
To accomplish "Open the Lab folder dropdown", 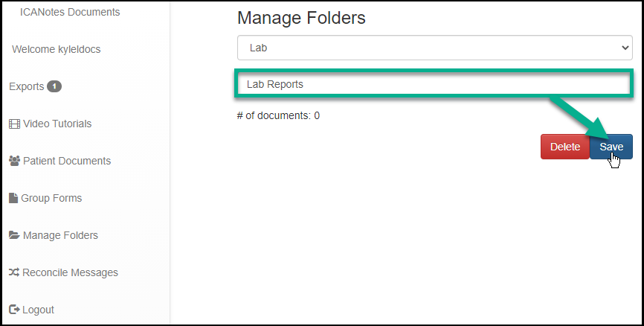I will [434, 48].
